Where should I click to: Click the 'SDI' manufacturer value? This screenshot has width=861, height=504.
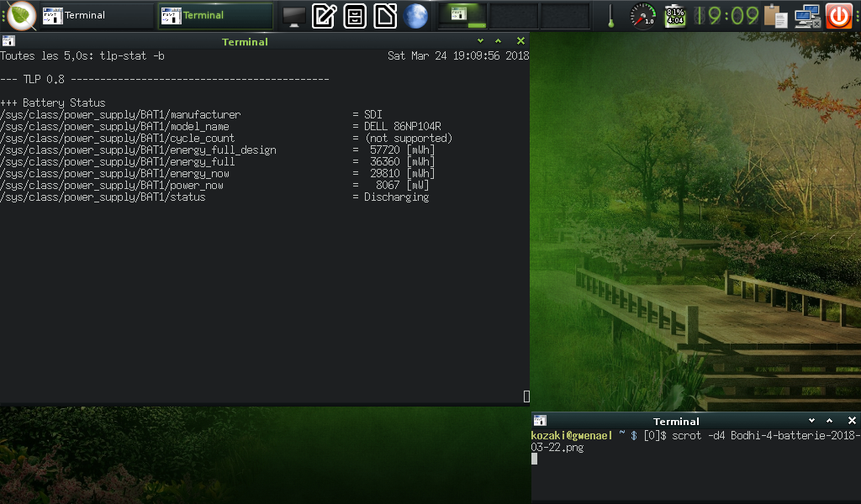pos(372,114)
